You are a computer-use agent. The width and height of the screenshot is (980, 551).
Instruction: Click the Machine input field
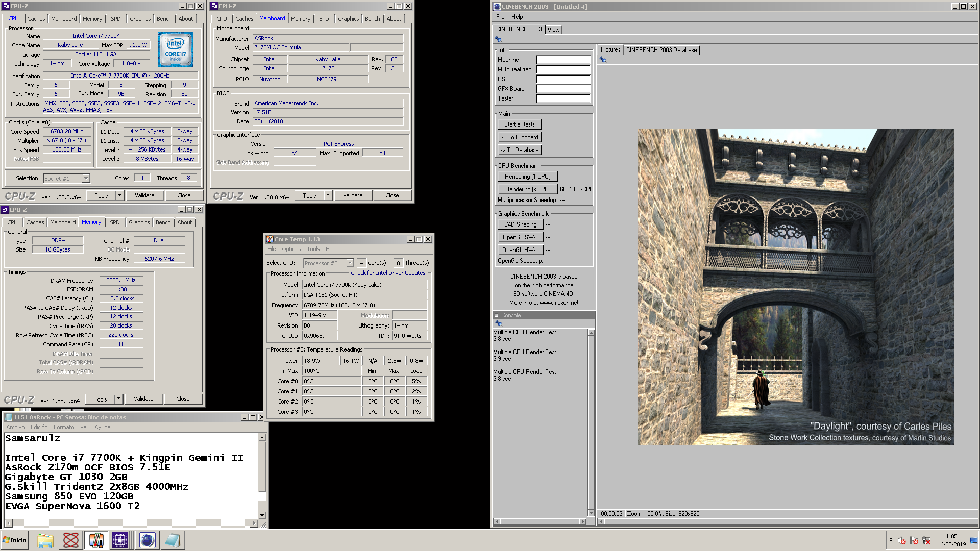(x=563, y=60)
